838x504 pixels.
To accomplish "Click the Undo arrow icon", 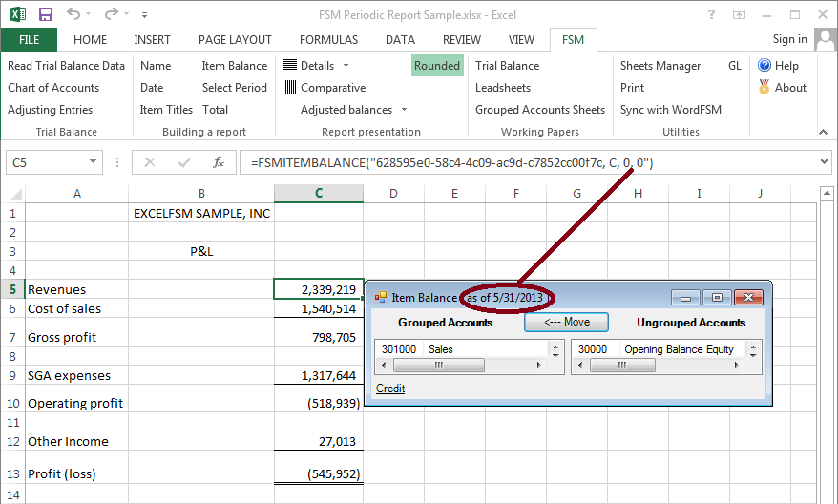I will coord(73,14).
